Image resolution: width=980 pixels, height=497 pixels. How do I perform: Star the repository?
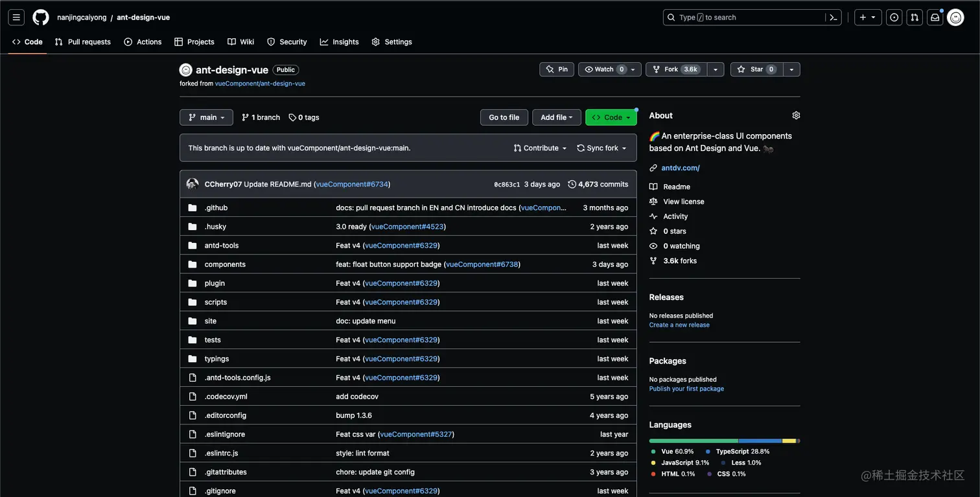756,69
